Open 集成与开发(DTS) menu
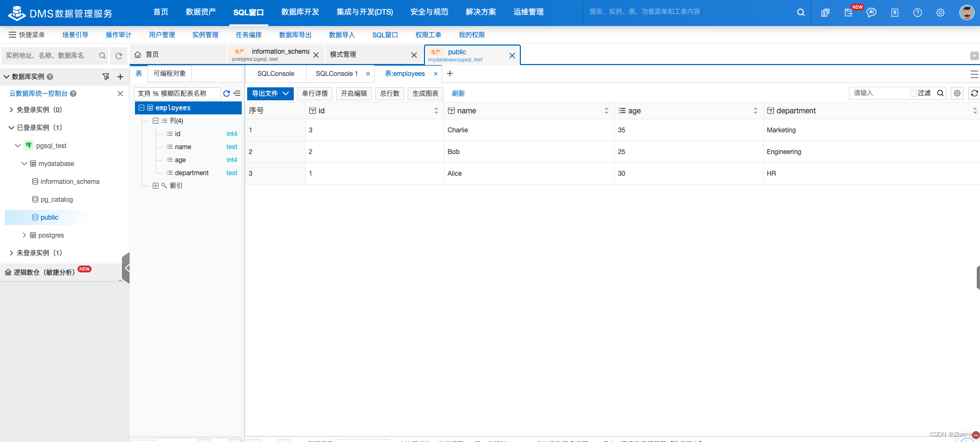Screen dimensions: 980x442 [365, 12]
